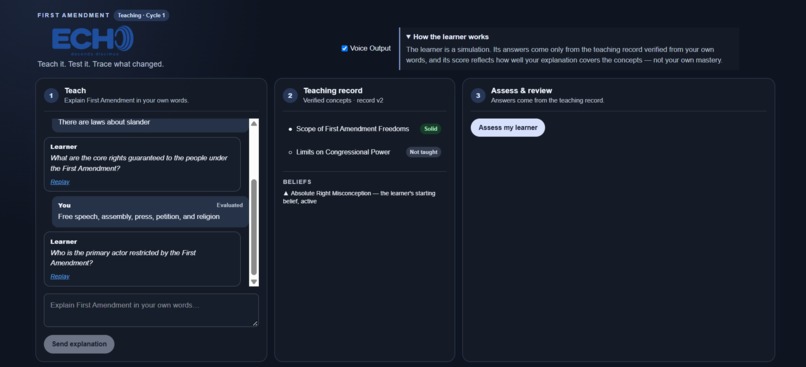Screen dimensions: 806x367
Task: Click the Assess my learner button
Action: tap(508, 127)
